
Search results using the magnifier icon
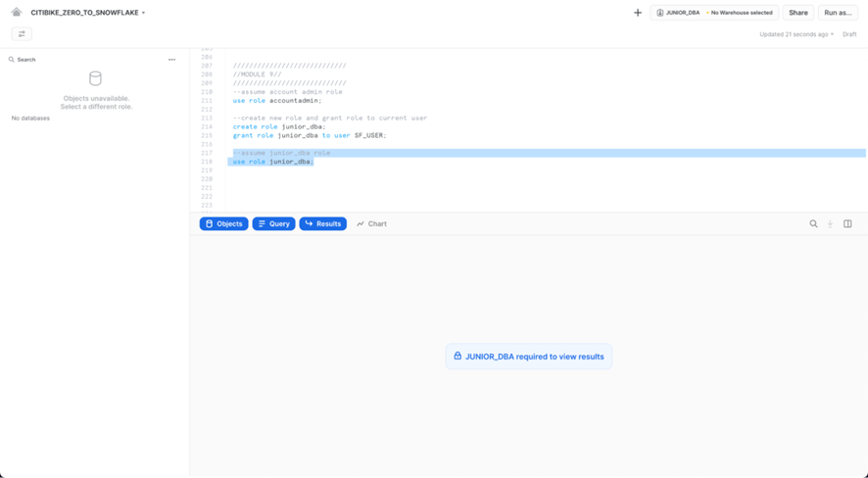point(813,224)
